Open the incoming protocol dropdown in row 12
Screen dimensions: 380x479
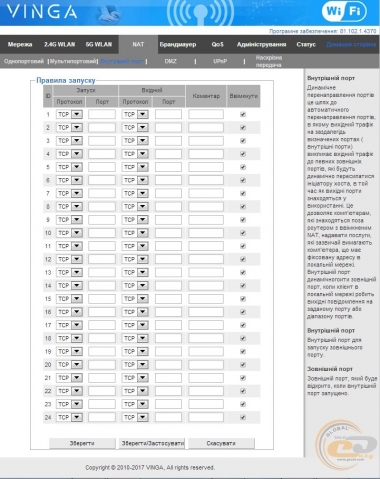point(135,259)
